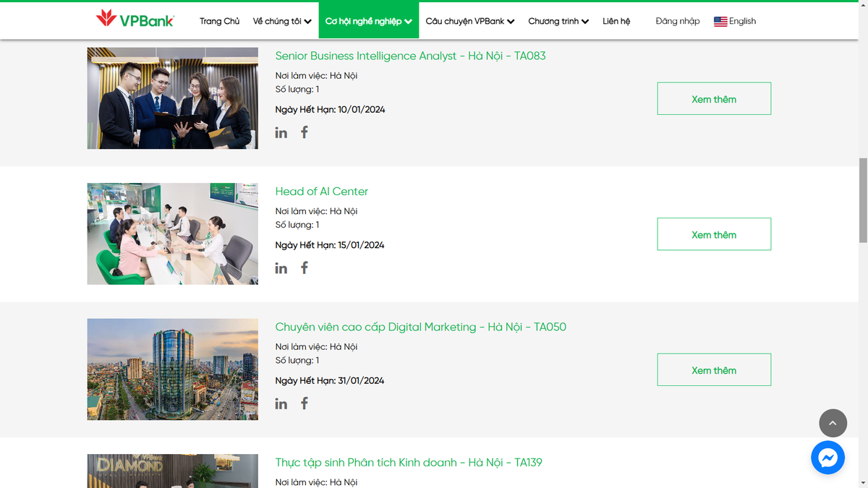Share Digital Marketing job on Facebook
868x488 pixels.
pos(305,403)
